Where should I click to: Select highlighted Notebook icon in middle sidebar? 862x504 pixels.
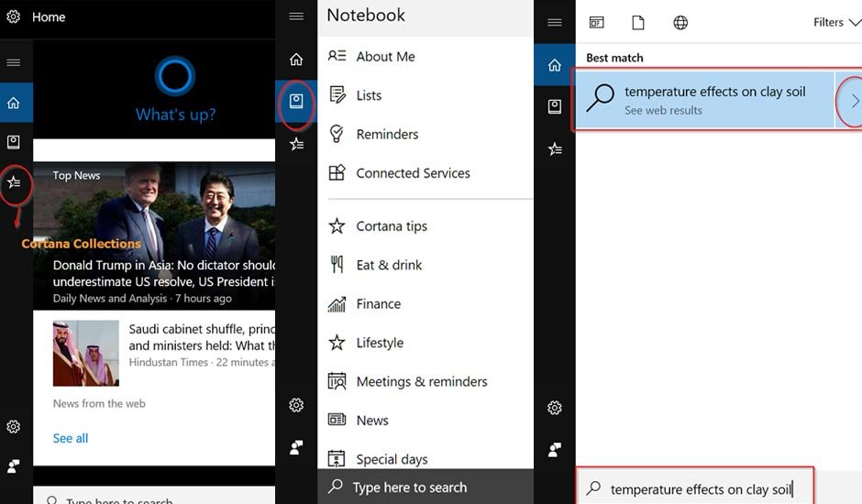pos(296,101)
